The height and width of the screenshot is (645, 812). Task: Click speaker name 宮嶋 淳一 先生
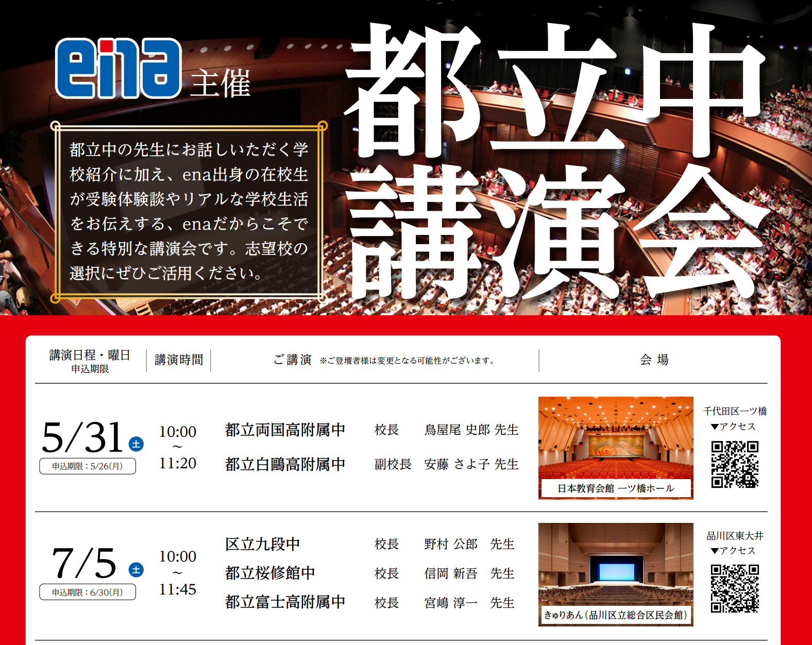(x=469, y=603)
